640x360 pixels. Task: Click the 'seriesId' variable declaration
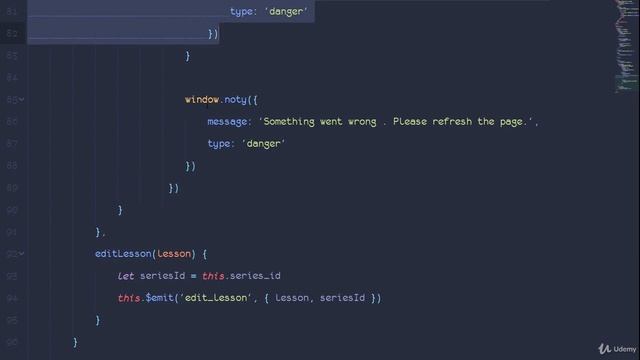[x=162, y=276]
